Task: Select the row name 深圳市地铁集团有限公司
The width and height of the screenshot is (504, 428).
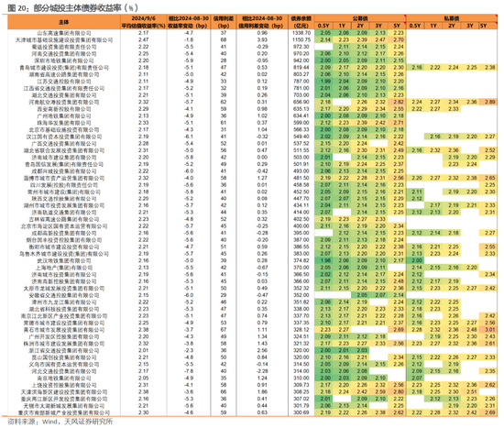Action: pyautogui.click(x=64, y=60)
